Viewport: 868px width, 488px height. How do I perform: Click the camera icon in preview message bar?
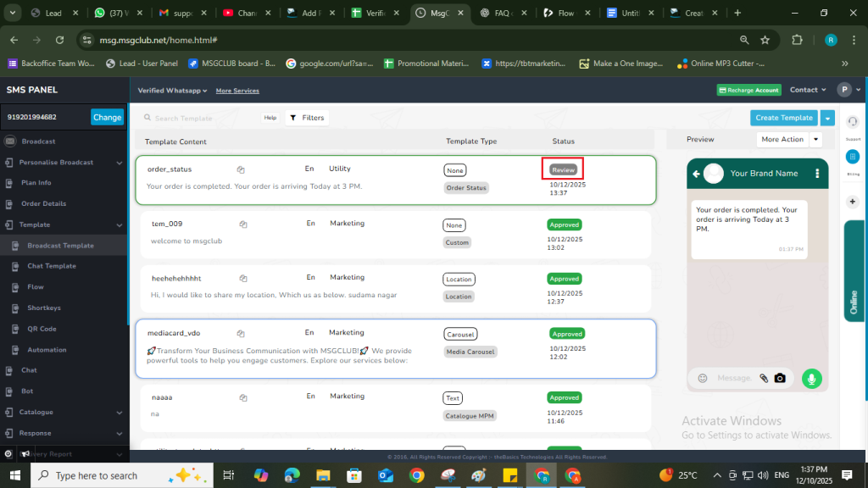click(780, 379)
